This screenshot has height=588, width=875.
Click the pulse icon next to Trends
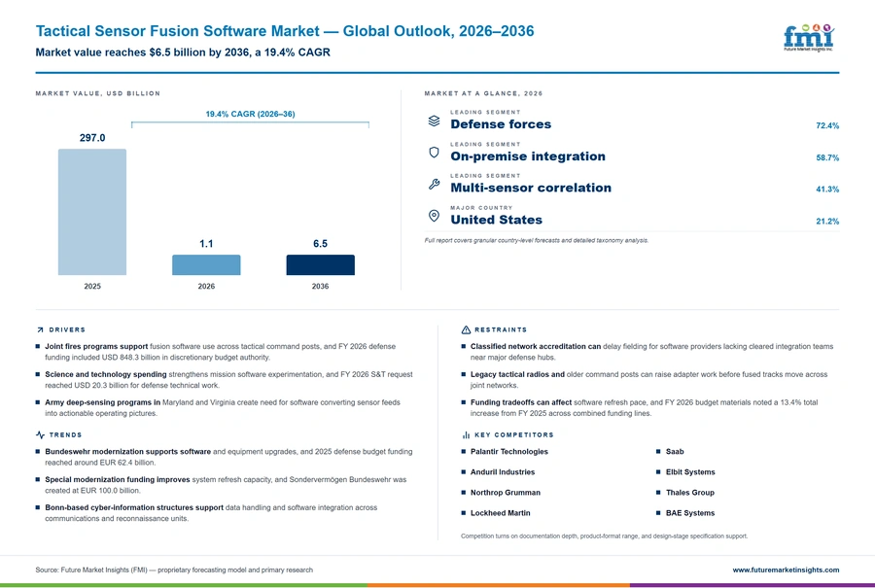[40, 434]
